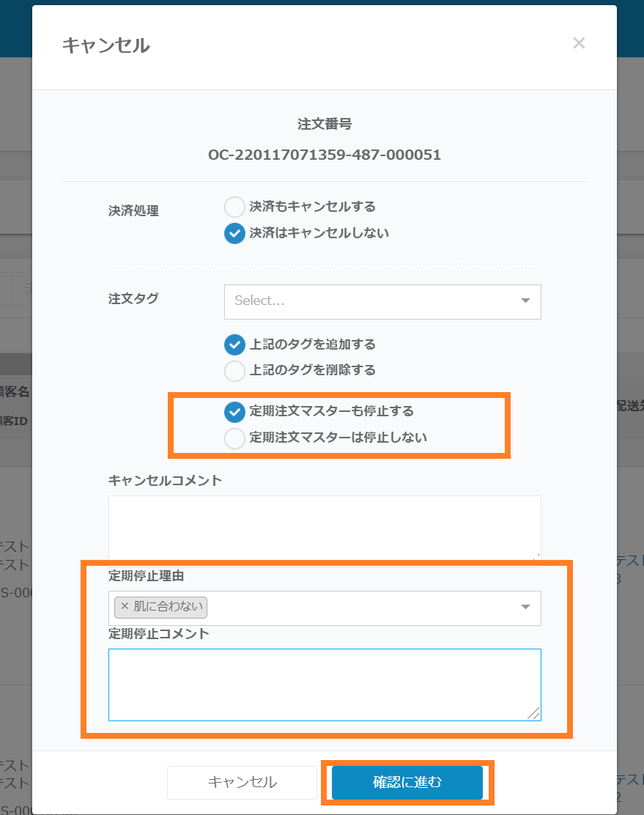Viewport: 644px width, 815px height.
Task: Close the キャンセル dialog with X icon
Action: [579, 43]
